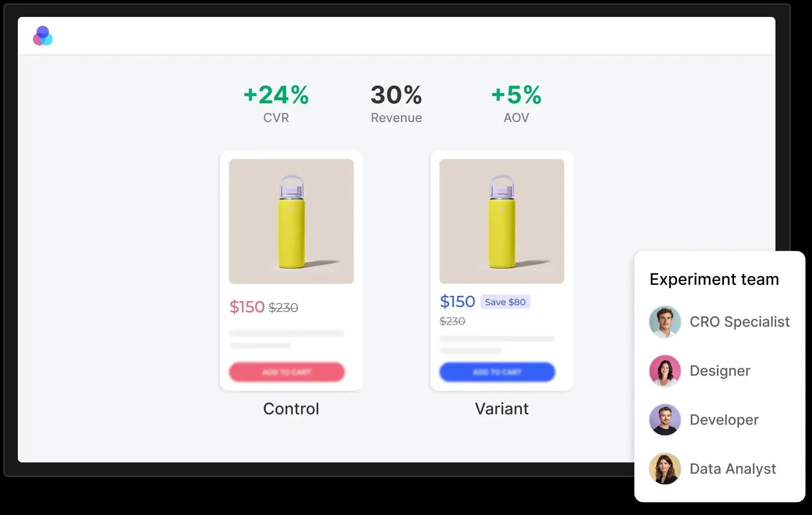812x515 pixels.
Task: Click the Data Analyst avatar photo
Action: tap(664, 469)
